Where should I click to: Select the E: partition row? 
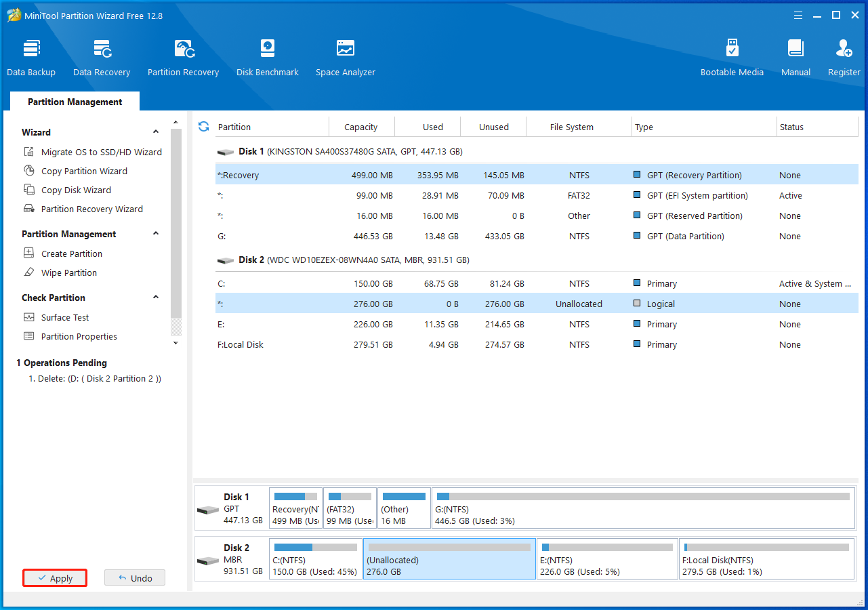click(x=537, y=324)
